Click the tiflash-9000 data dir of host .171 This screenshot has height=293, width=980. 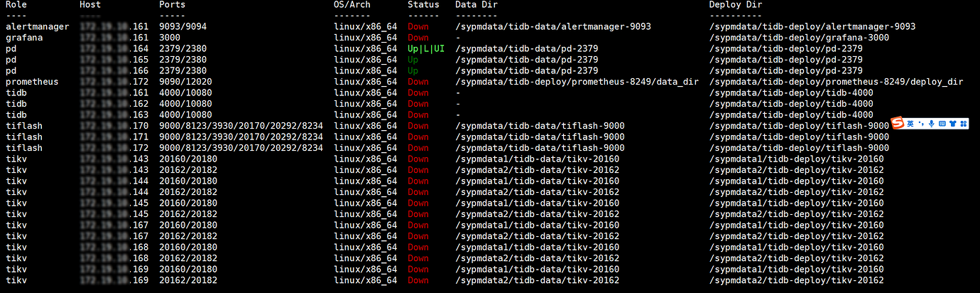click(540, 137)
